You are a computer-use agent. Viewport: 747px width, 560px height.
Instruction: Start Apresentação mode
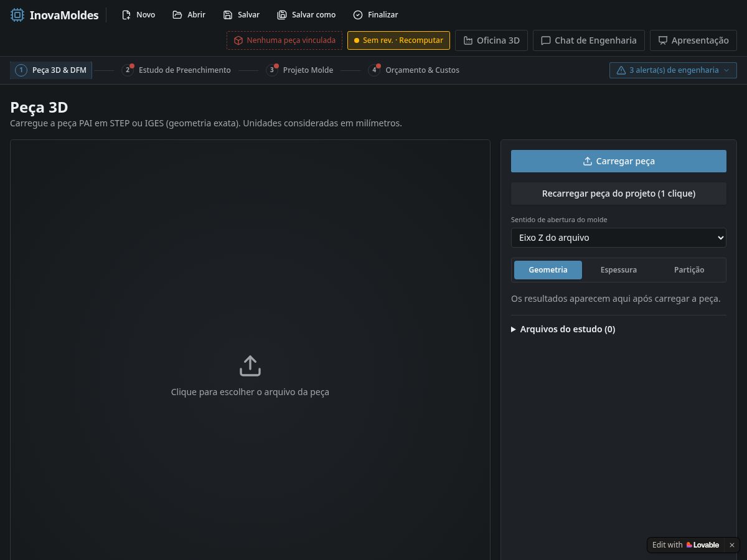click(x=693, y=40)
